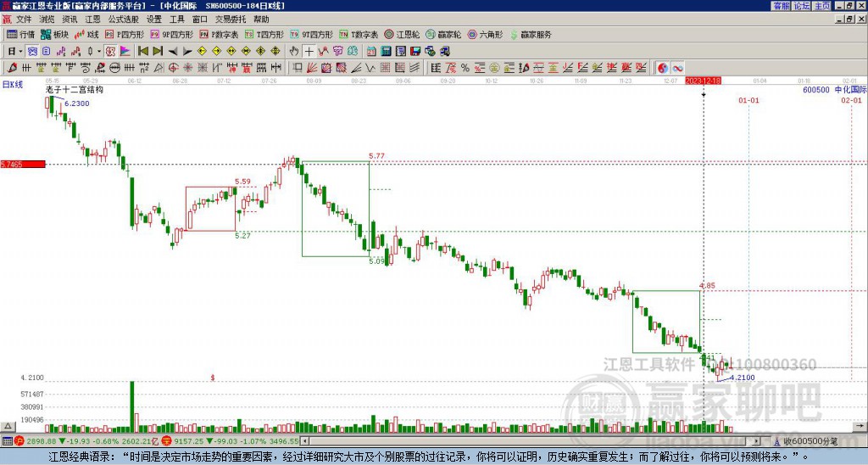Open the 窗口 menu
Viewport: 868px width, 465px height.
(x=200, y=20)
